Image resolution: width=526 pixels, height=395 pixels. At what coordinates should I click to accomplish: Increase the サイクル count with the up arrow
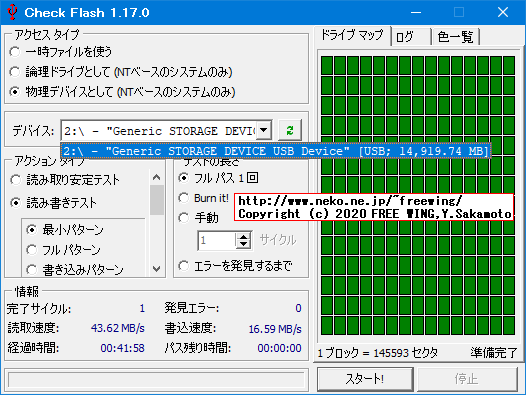tap(244, 236)
